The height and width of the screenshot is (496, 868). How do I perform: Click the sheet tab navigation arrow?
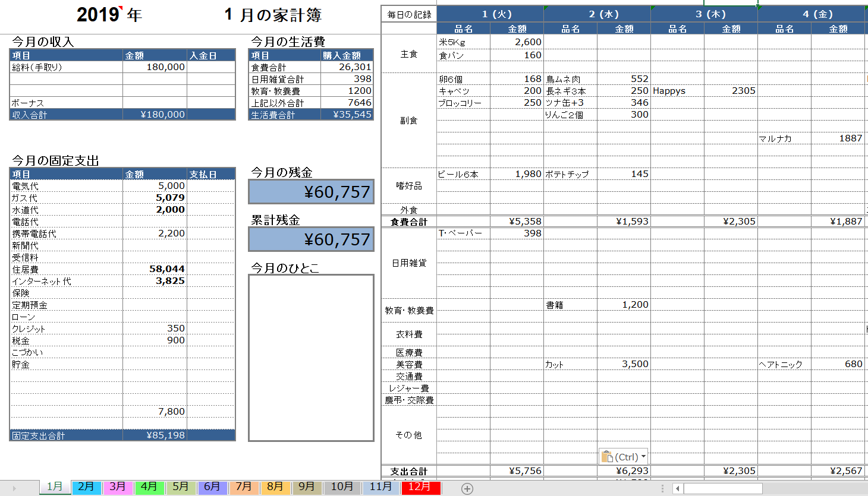(14, 488)
